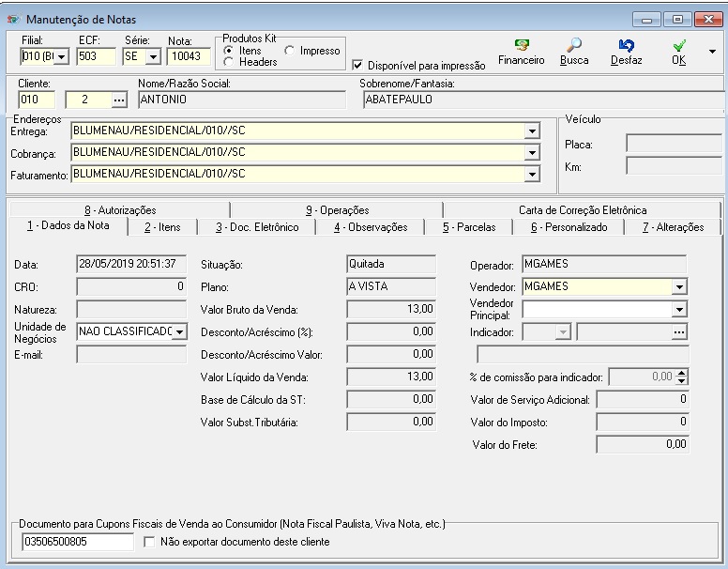728x569 pixels.
Task: Switch to 1 - Dados da Nota tab
Action: coord(68,226)
